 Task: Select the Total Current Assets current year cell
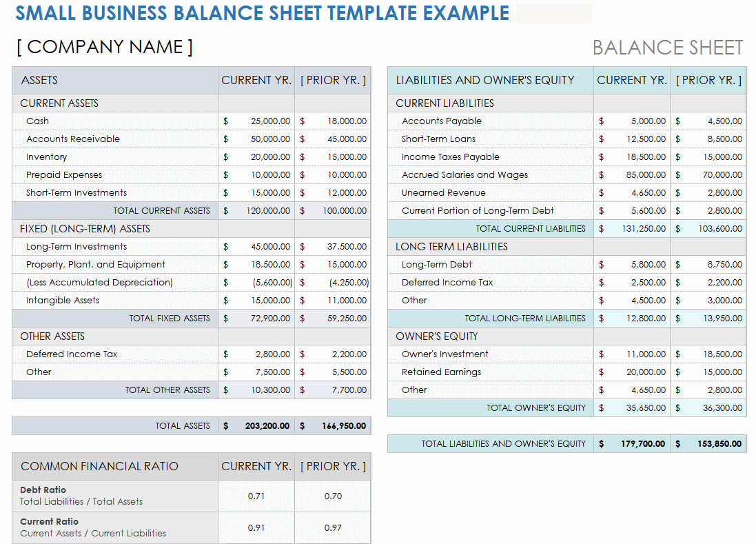(256, 211)
